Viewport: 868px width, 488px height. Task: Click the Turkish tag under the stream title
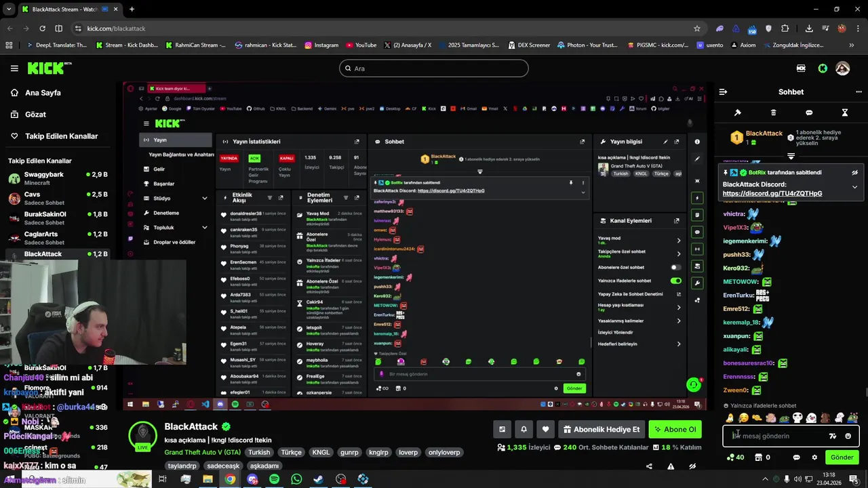pos(258,452)
